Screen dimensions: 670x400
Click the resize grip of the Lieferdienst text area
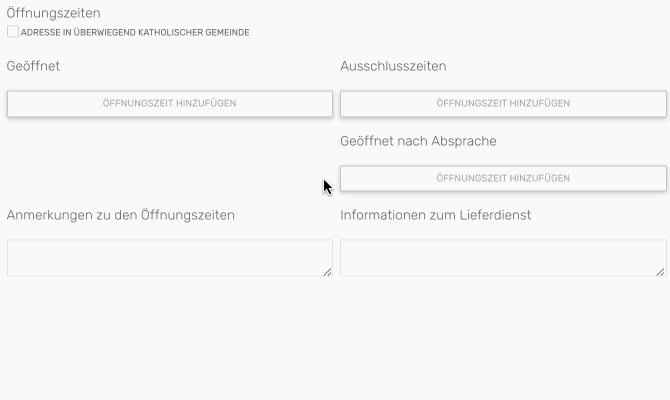pyautogui.click(x=660, y=271)
